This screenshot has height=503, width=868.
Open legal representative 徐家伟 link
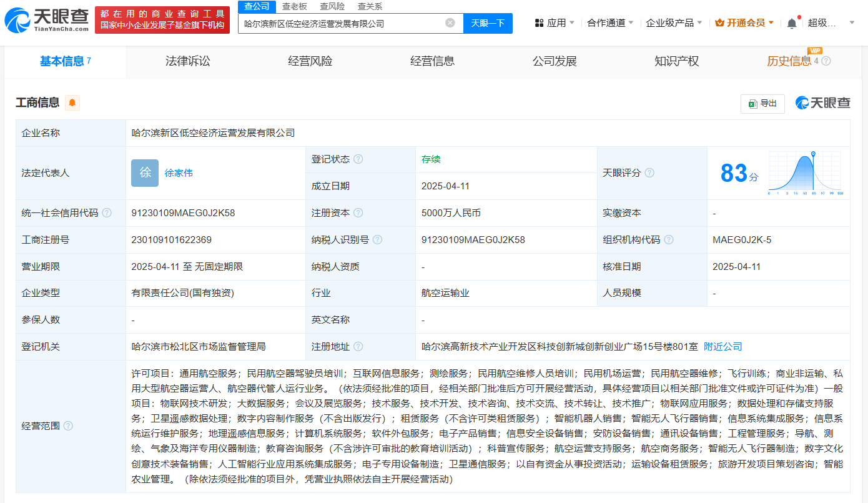tap(179, 173)
